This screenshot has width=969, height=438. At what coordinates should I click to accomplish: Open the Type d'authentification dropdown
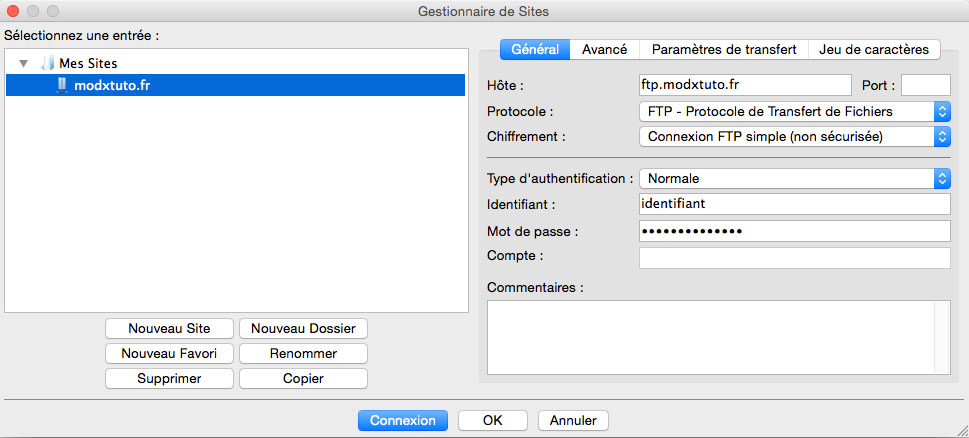pyautogui.click(x=795, y=179)
